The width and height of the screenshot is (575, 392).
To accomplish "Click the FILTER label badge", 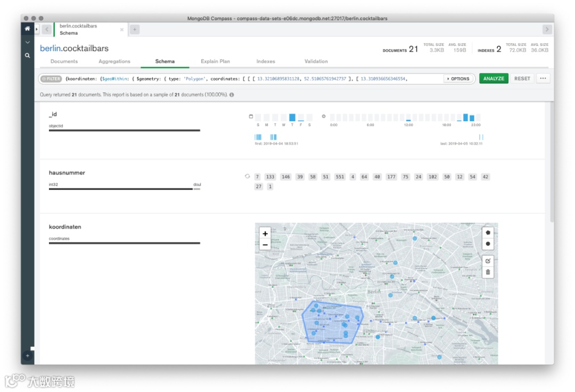I will 51,79.
